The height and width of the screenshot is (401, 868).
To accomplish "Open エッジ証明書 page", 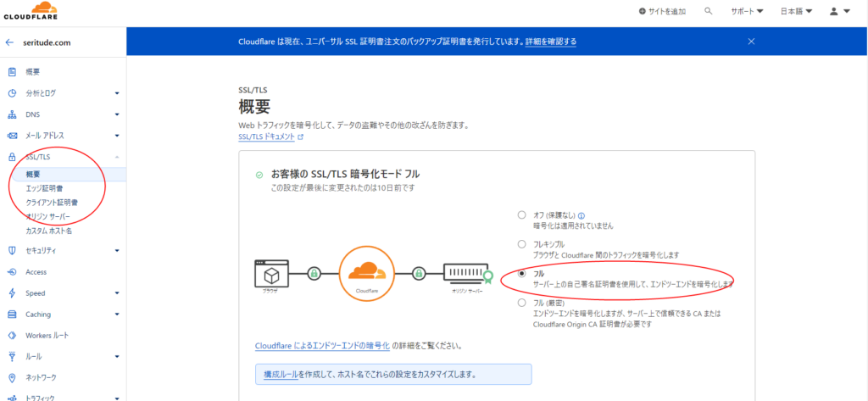I will (44, 188).
